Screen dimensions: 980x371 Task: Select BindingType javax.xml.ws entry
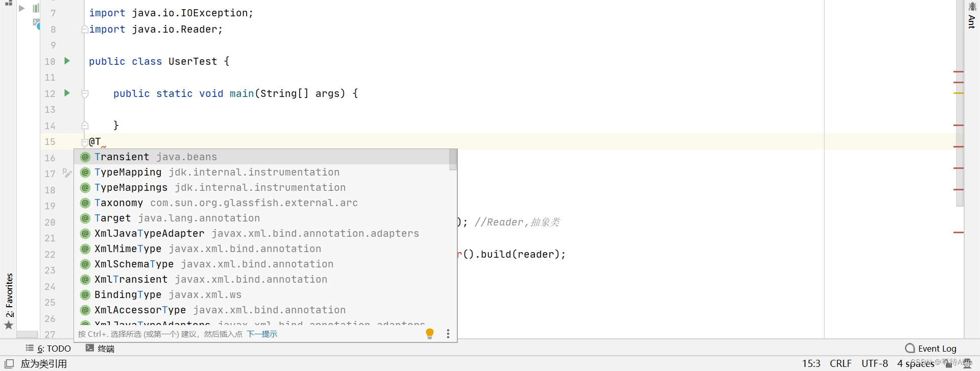click(x=262, y=294)
